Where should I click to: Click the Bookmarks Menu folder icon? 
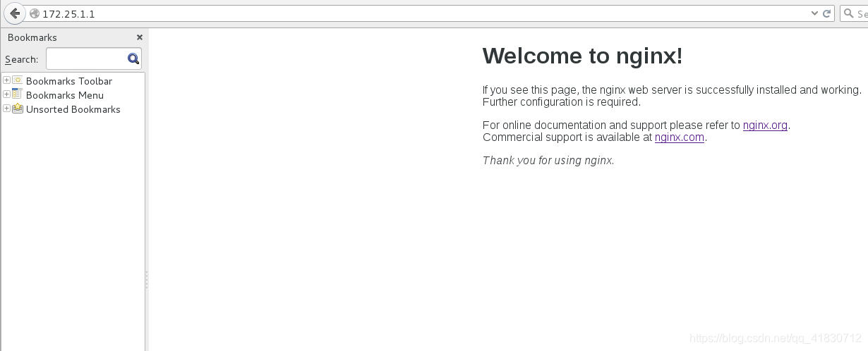[x=18, y=94]
